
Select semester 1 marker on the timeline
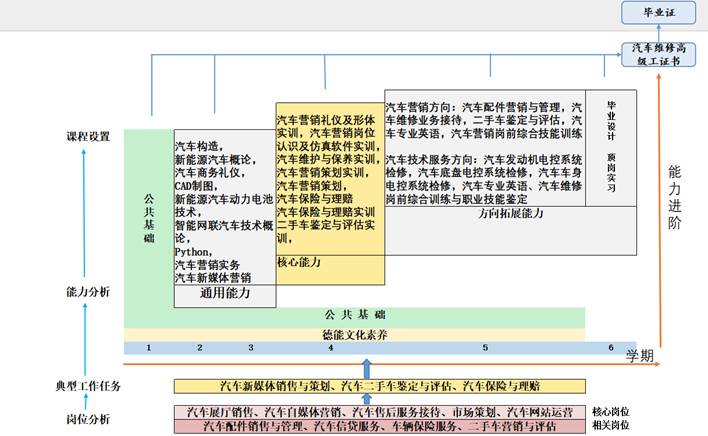pos(148,347)
